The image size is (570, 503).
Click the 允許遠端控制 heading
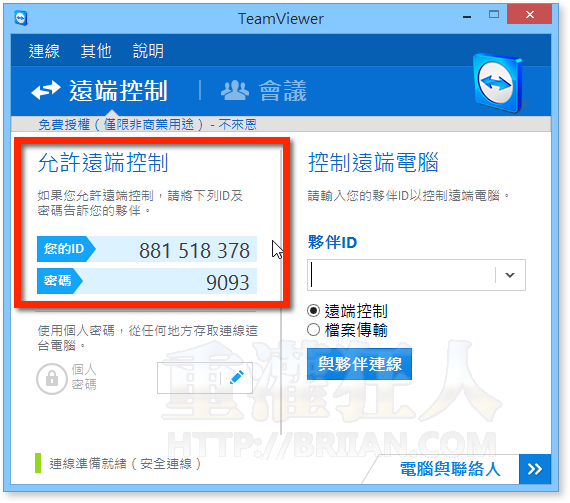pyautogui.click(x=103, y=162)
